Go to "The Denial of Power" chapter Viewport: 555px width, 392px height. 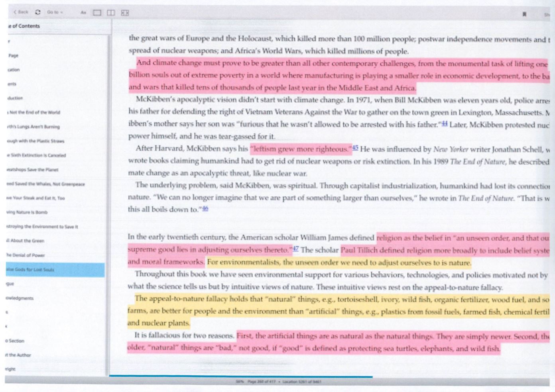click(26, 255)
